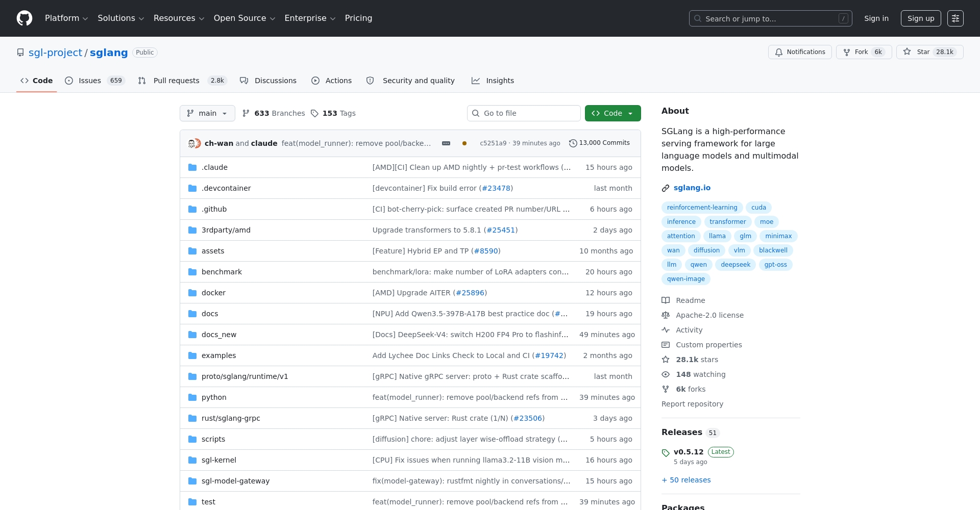Click the folder icon for sgl-kernel
This screenshot has width=980, height=510.
[x=192, y=460]
